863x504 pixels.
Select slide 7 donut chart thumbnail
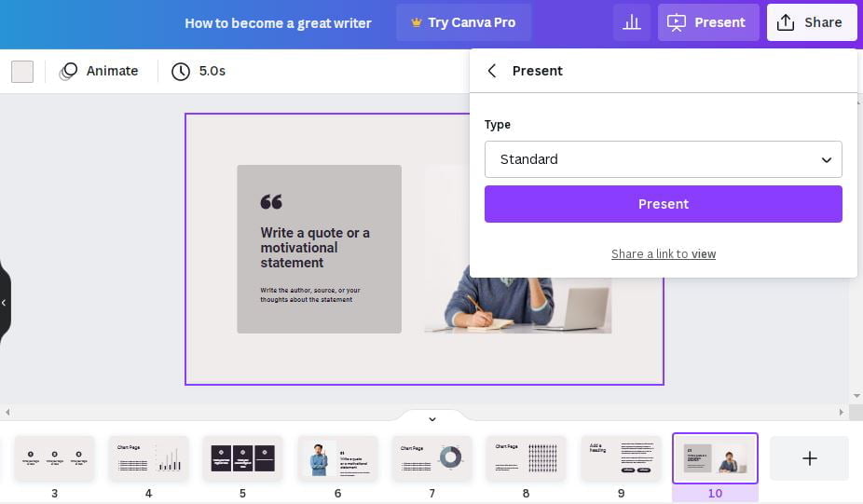click(x=432, y=458)
